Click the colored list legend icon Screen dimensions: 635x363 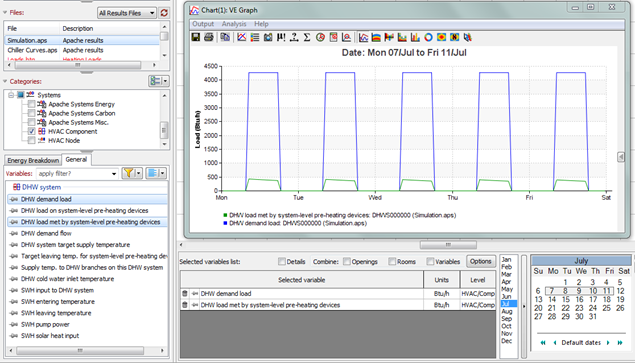(255, 37)
